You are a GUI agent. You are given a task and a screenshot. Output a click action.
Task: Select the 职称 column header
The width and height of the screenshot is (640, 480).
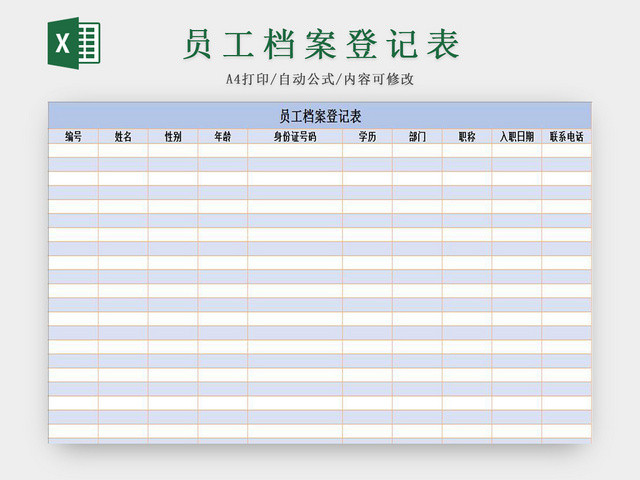pos(467,136)
